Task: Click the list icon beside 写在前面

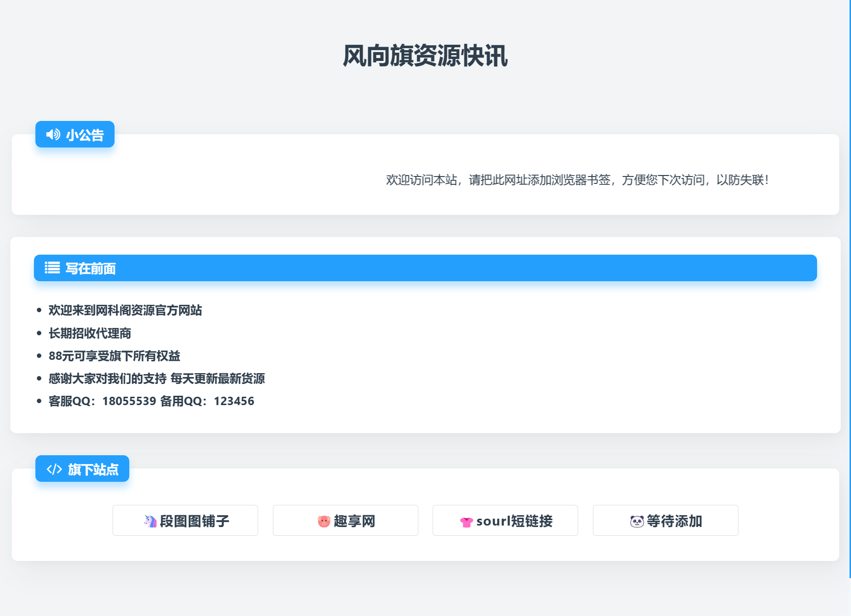Action: pos(52,268)
